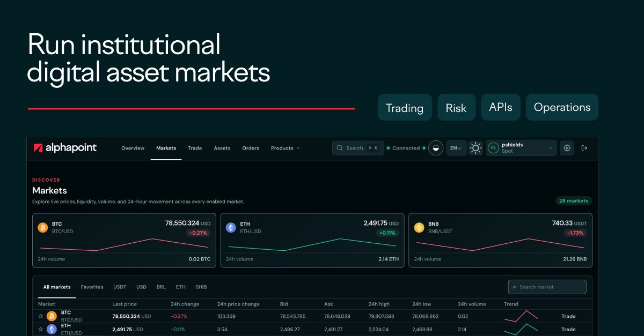Open the pshields Spot account dropdown
This screenshot has height=336, width=644.
point(521,148)
